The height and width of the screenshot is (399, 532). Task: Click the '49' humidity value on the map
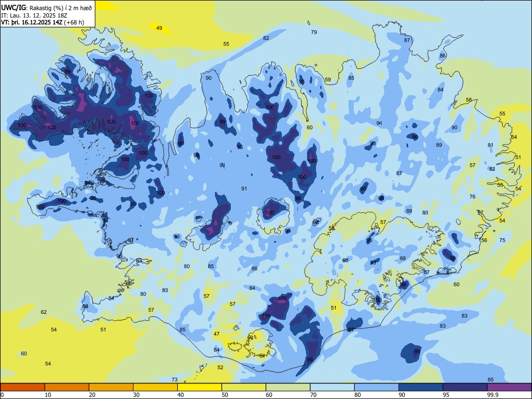point(159,28)
